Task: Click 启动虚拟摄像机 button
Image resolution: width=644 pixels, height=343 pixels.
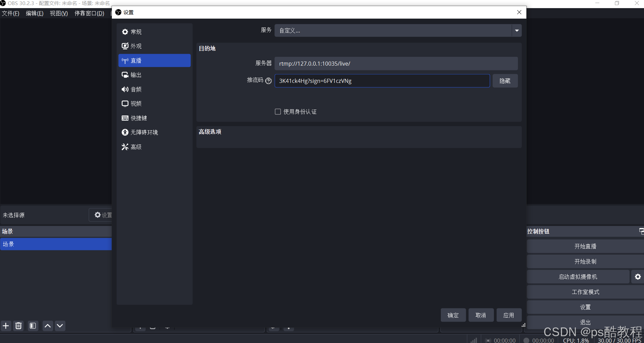Action: coord(578,277)
